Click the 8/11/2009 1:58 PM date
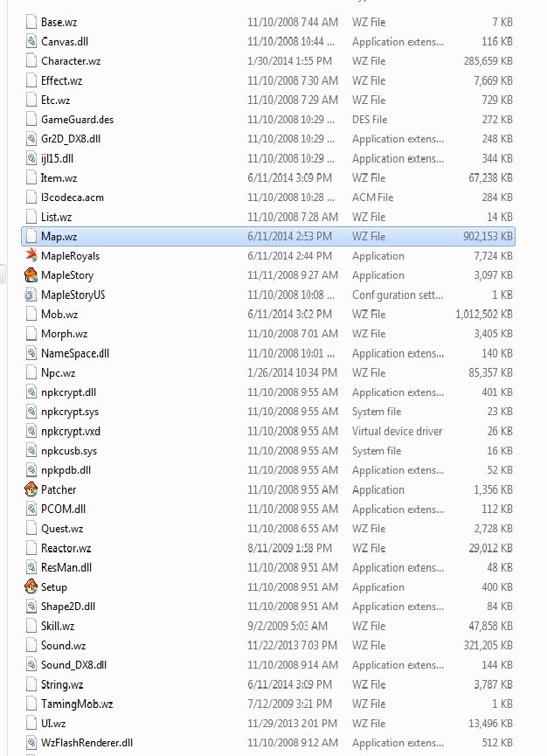This screenshot has width=547, height=756. coord(289,548)
